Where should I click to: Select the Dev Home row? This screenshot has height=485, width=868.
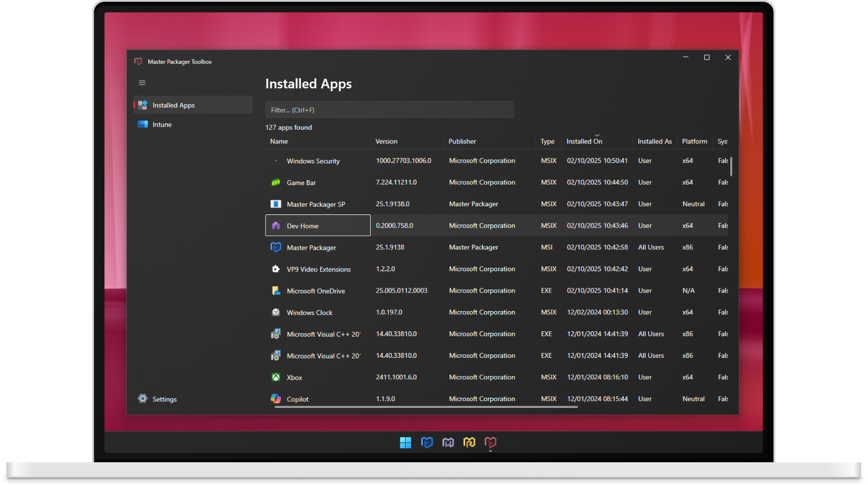(318, 225)
